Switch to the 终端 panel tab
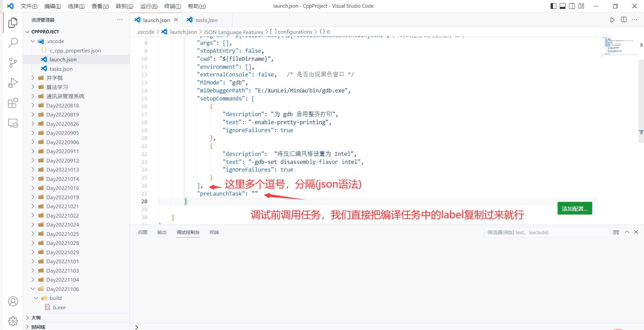The height and width of the screenshot is (330, 644). (x=214, y=232)
